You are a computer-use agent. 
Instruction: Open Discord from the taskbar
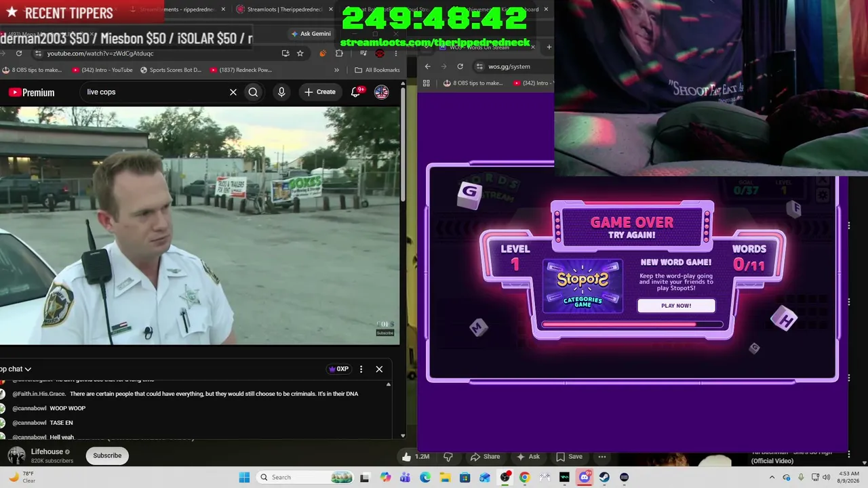click(585, 477)
